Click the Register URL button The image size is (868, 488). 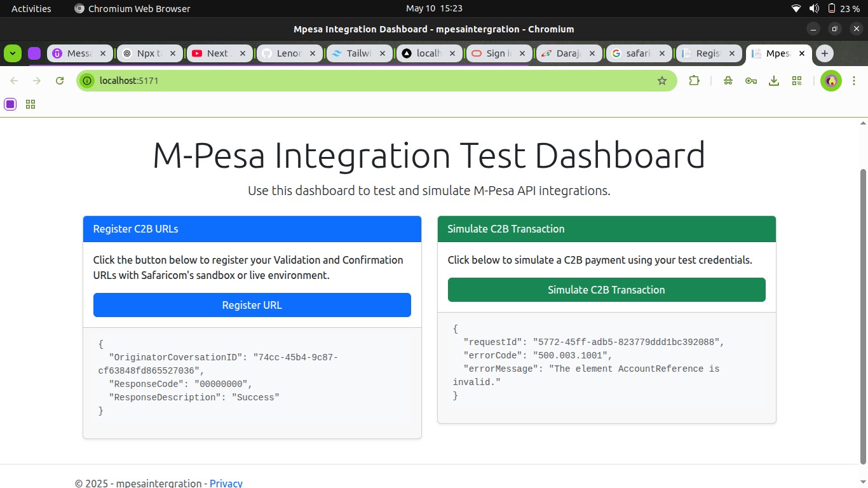coord(252,305)
